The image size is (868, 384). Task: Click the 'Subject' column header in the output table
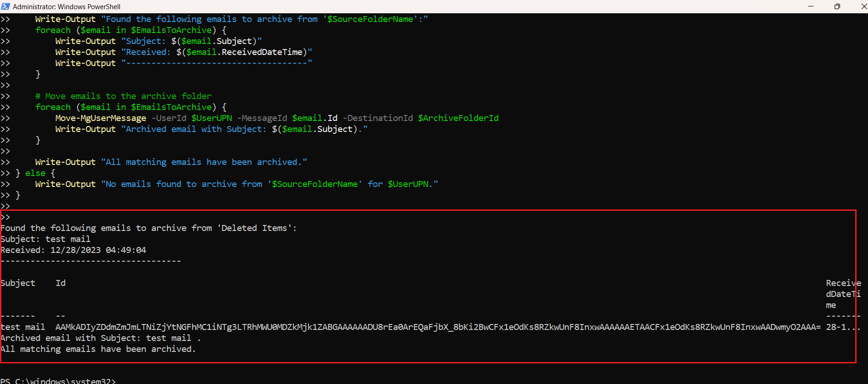coord(18,283)
